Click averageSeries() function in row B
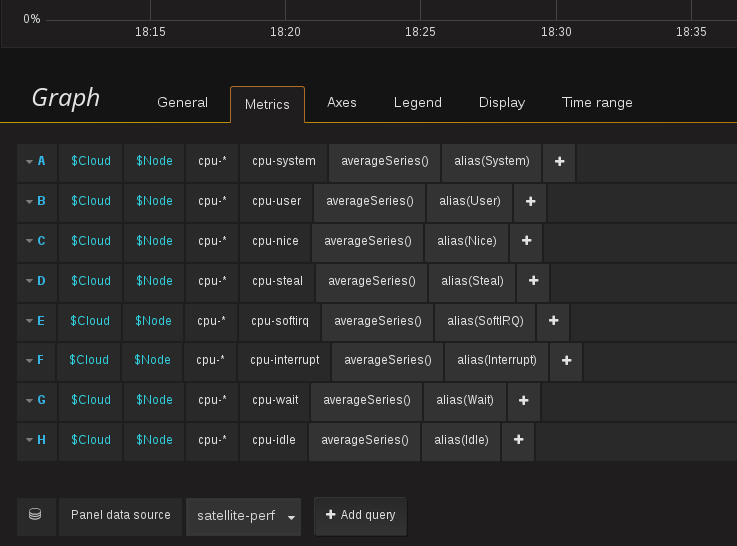Image resolution: width=737 pixels, height=546 pixels. [x=369, y=201]
